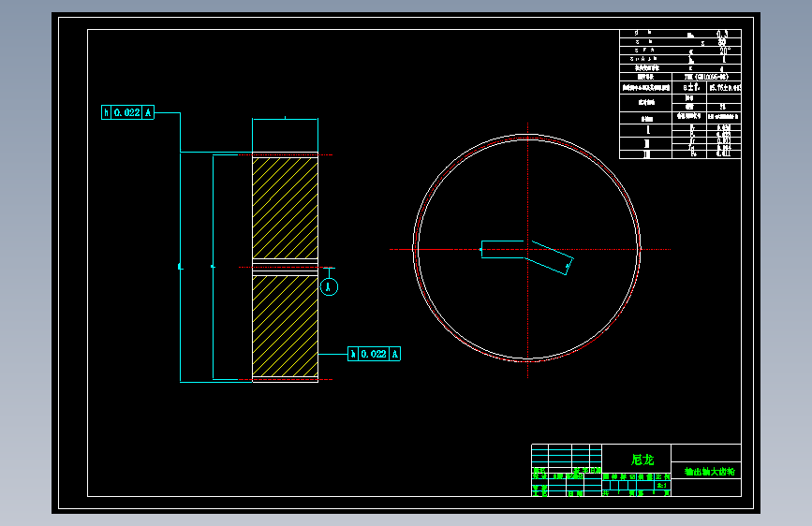The image size is (812, 526).
Task: Select the upper yellow hatched section area
Action: [x=286, y=208]
